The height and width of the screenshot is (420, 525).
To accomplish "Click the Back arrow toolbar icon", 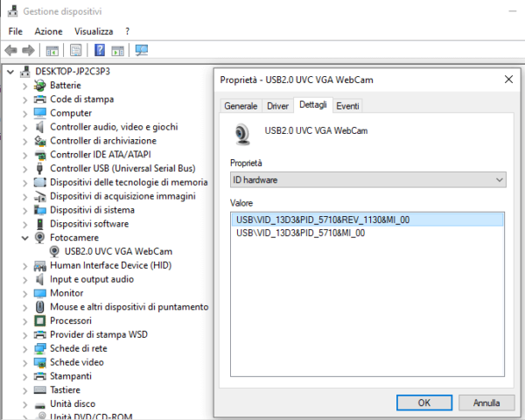I will [x=10, y=51].
